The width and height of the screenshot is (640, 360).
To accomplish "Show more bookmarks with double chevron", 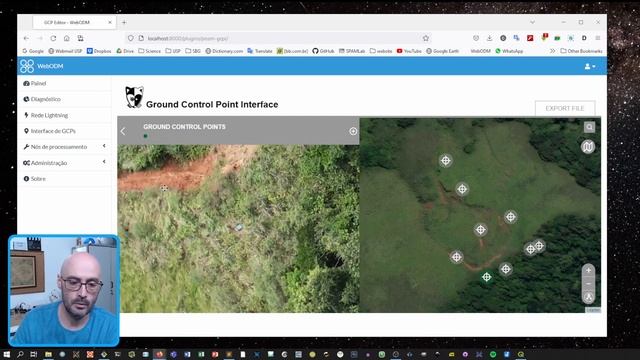I will pyautogui.click(x=552, y=51).
